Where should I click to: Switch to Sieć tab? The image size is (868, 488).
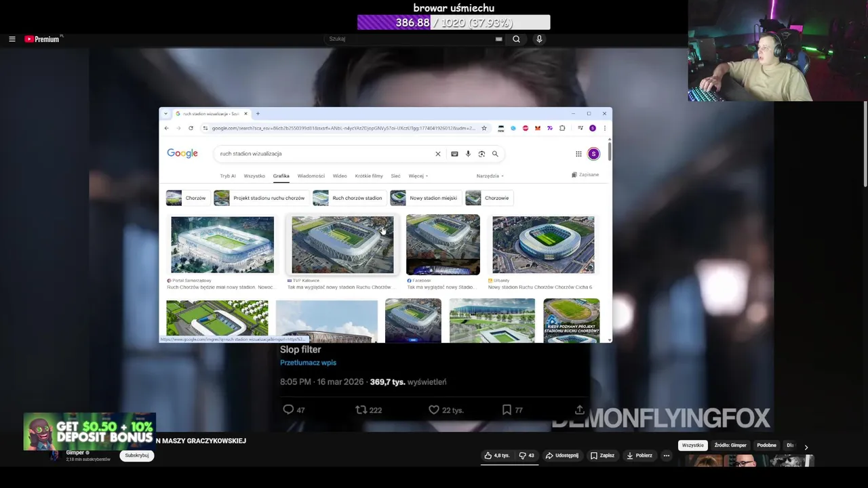tap(395, 176)
